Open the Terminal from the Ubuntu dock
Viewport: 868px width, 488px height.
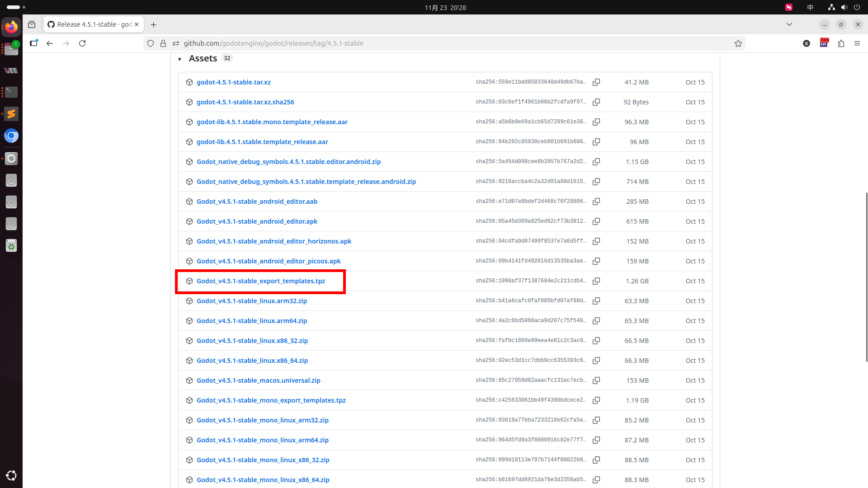11,92
